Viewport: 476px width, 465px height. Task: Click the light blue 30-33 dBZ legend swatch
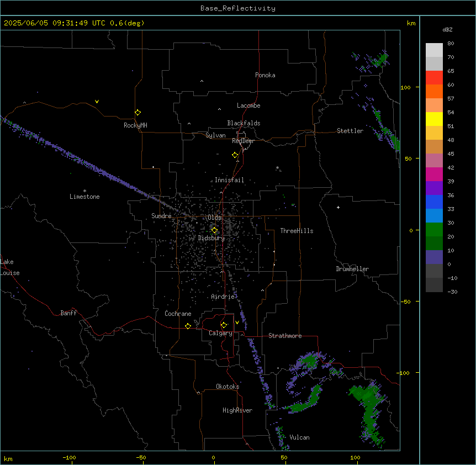click(434, 216)
